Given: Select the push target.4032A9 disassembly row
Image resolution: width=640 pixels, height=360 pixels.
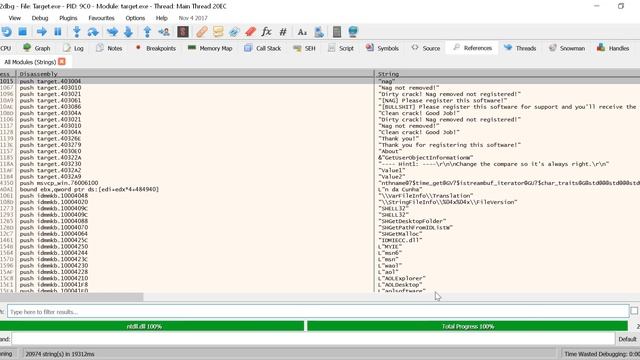Looking at the screenshot, I should pyautogui.click(x=50, y=176).
